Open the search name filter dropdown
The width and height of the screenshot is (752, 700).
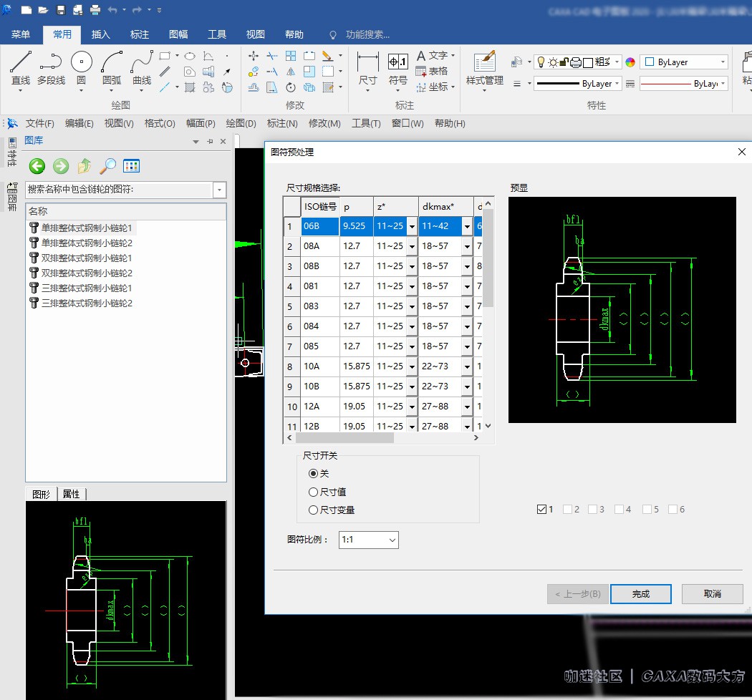[220, 190]
